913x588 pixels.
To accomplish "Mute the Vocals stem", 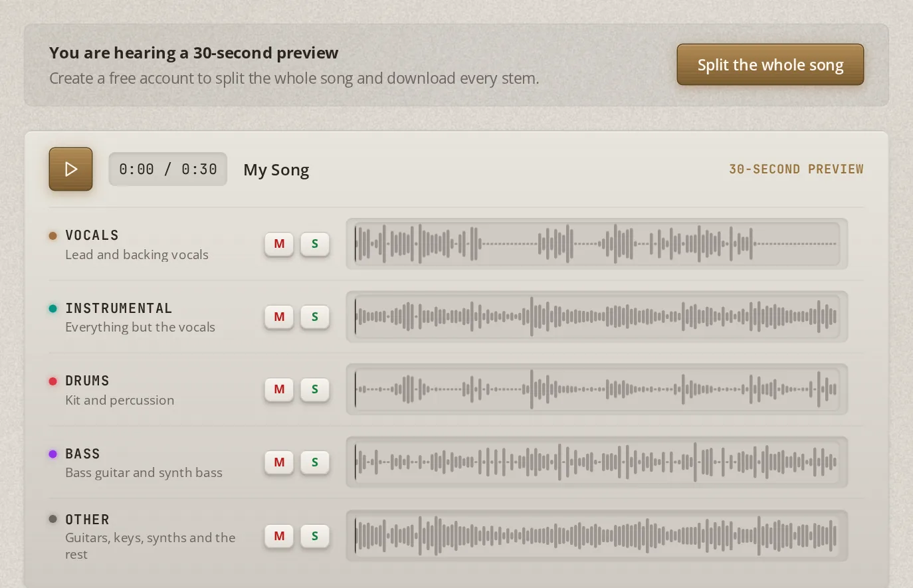I will tap(279, 244).
